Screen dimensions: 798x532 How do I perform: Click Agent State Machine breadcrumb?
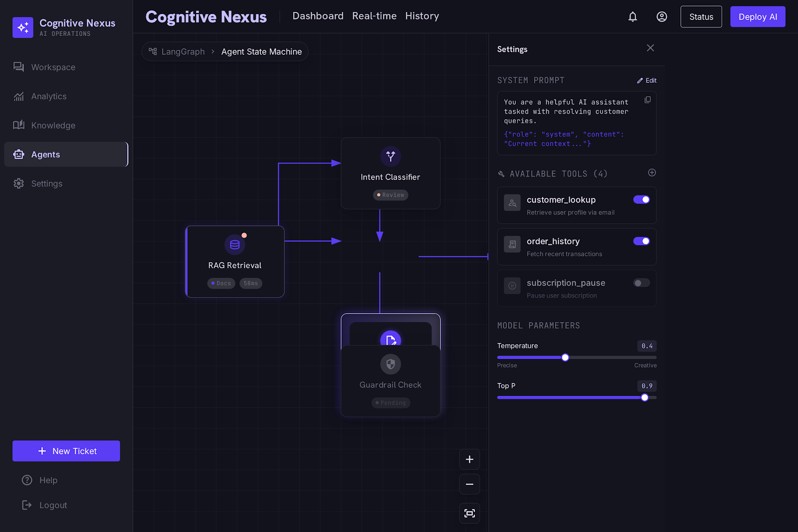(261, 52)
